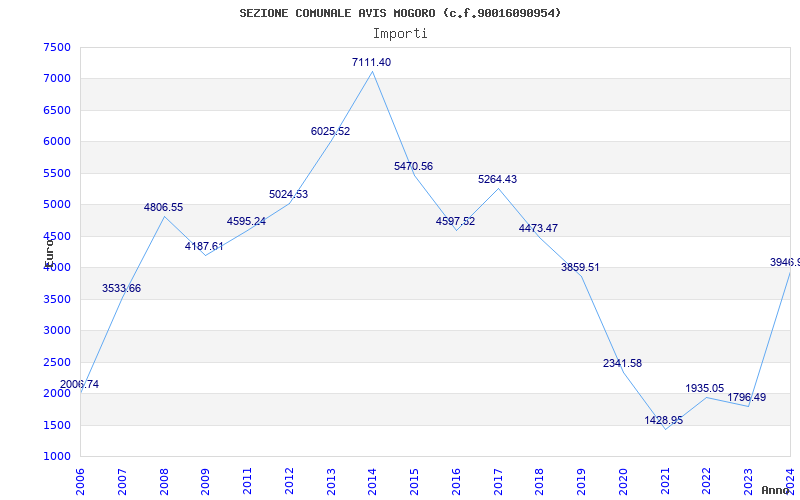Select the 5024.53 data label
The height and width of the screenshot is (500, 800).
coord(289,194)
